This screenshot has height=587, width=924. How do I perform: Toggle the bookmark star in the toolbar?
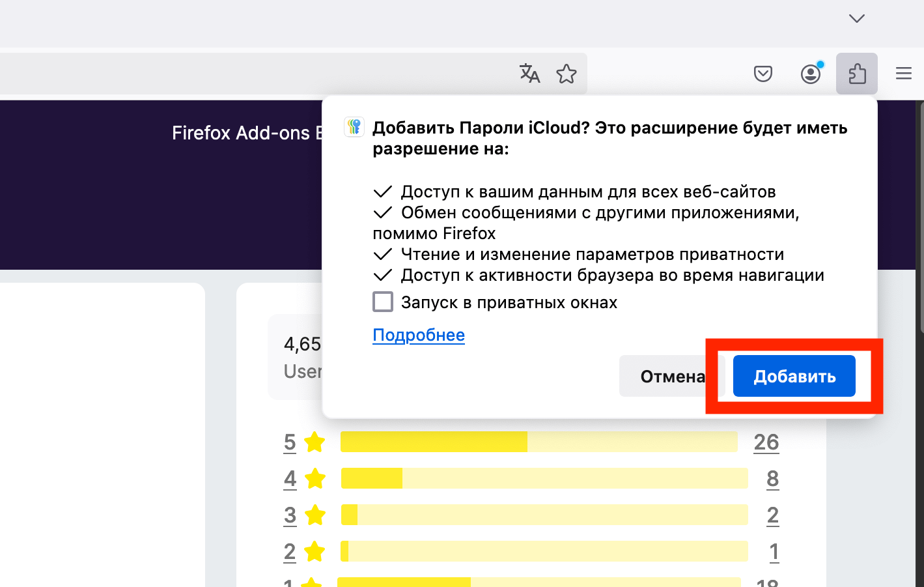tap(567, 74)
